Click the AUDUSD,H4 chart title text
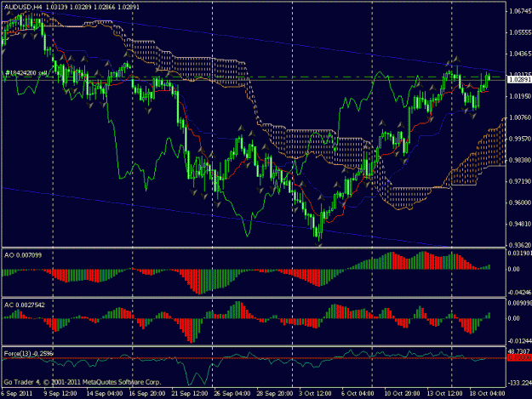This screenshot has width=532, height=399. tap(24, 7)
